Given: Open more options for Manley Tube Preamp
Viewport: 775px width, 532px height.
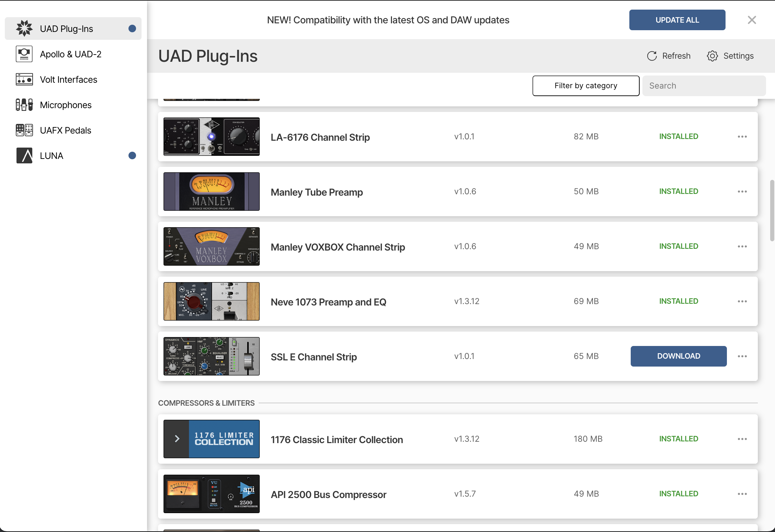Looking at the screenshot, I should click(x=742, y=192).
